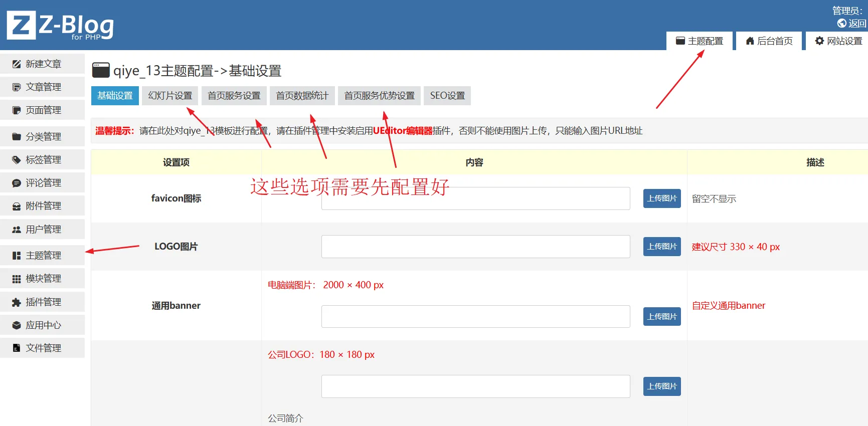This screenshot has width=868, height=426.
Task: Click the tag management icon
Action: (17, 160)
